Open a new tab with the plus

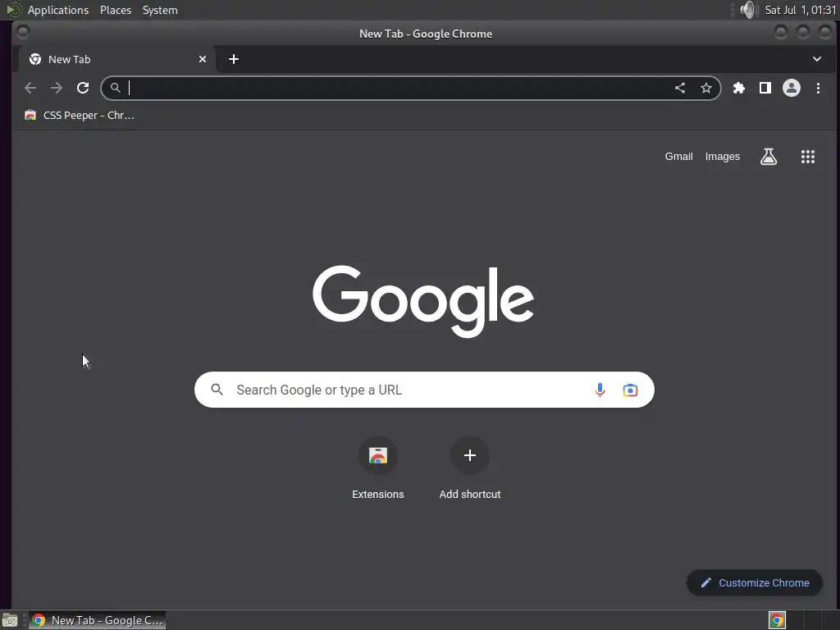pyautogui.click(x=234, y=59)
